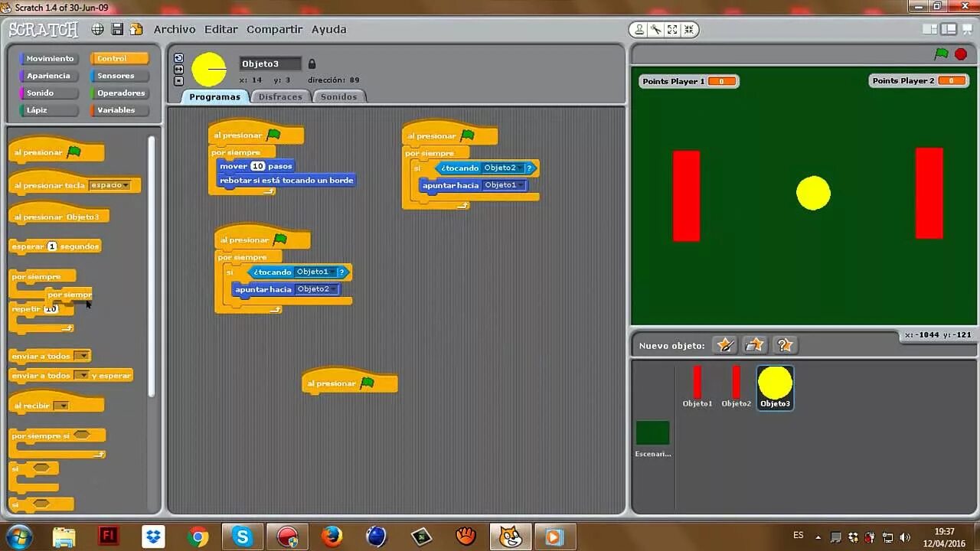Open the Sonido block category

50,93
